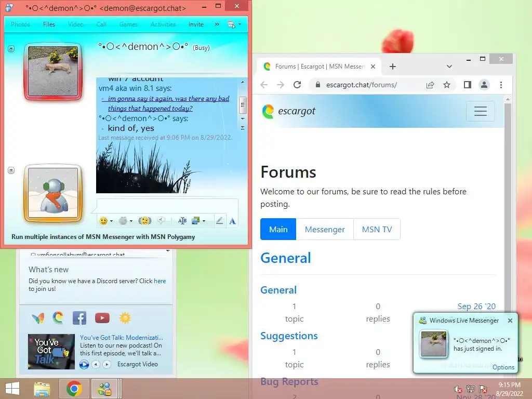Click the escargot.chat/forums address bar
This screenshot has width=532, height=399.
point(362,85)
